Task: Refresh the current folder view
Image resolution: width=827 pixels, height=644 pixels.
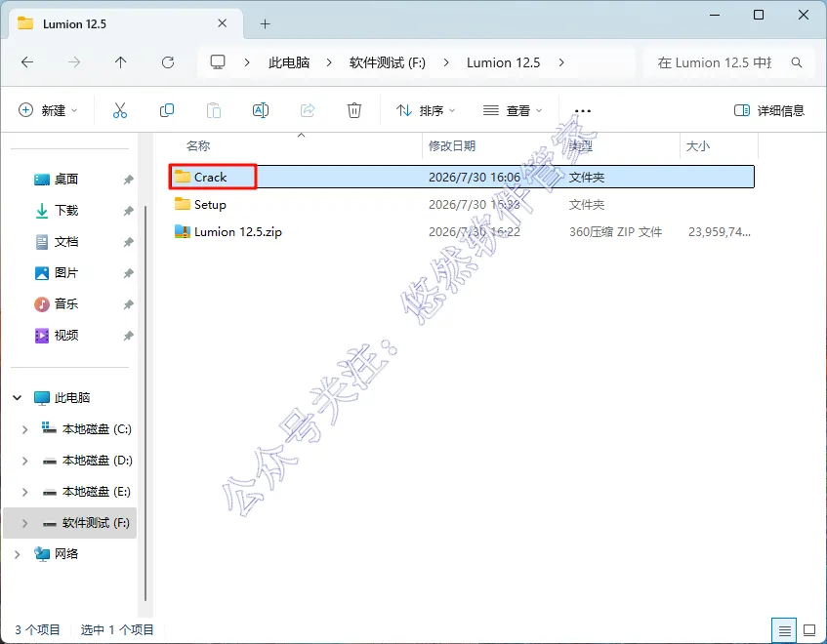Action: click(x=168, y=62)
